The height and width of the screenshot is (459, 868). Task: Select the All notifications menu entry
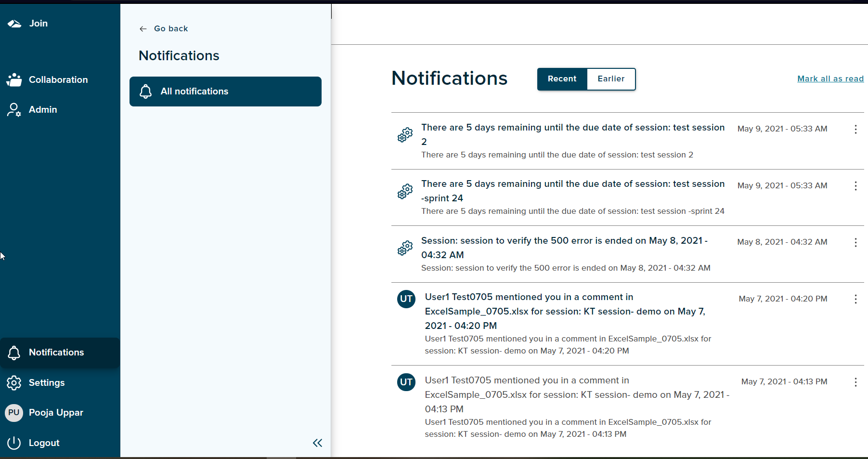click(194, 92)
